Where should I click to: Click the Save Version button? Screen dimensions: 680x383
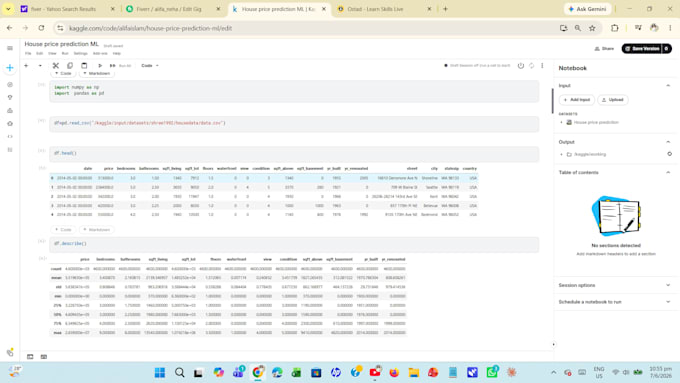[642, 49]
